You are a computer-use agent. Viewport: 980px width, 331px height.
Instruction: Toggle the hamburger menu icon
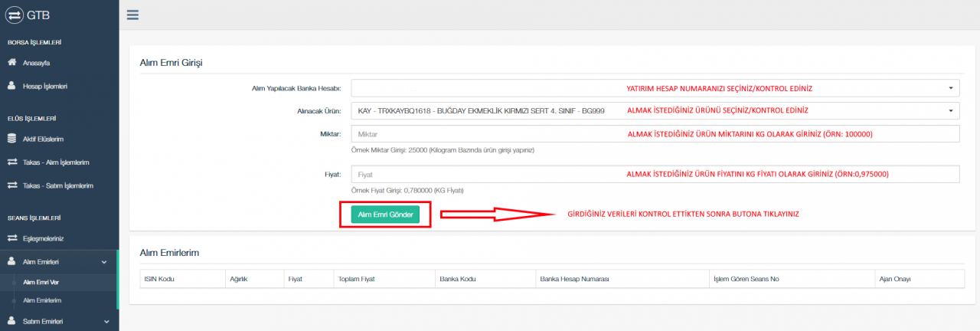133,15
